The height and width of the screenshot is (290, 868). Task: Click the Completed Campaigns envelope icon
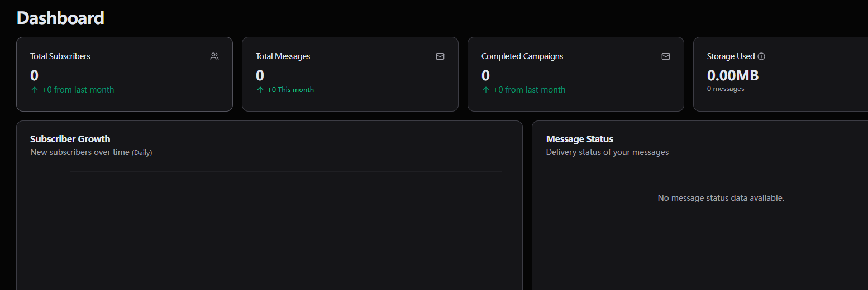click(666, 56)
